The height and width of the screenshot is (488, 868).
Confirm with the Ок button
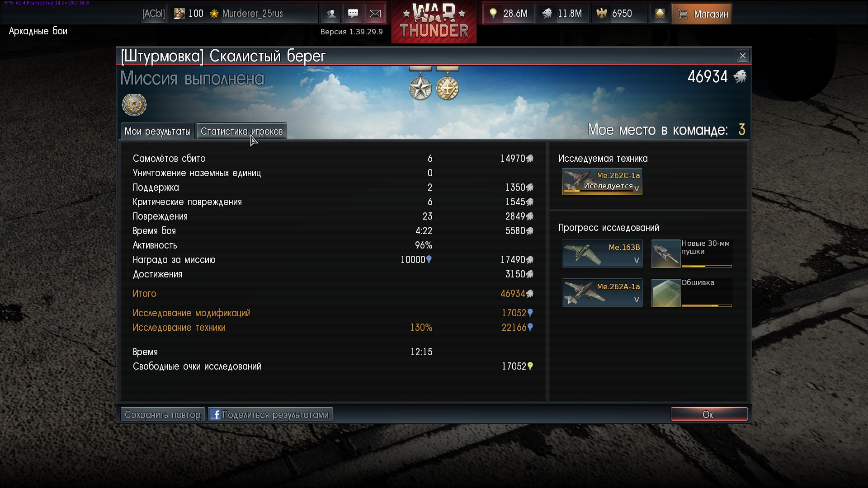pos(709,414)
